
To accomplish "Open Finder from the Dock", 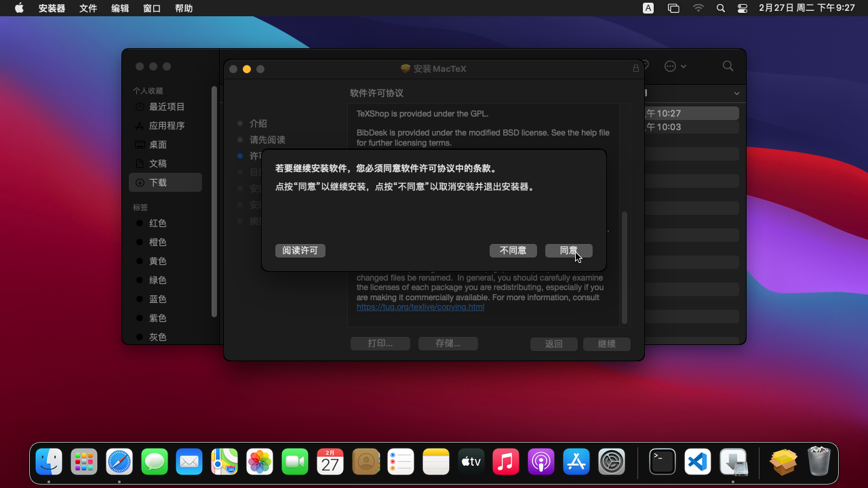I will 49,462.
